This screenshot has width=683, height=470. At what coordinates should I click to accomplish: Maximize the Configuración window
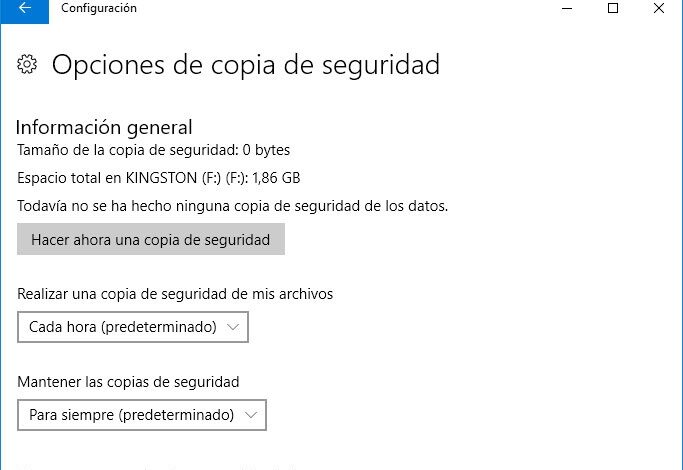click(x=613, y=8)
